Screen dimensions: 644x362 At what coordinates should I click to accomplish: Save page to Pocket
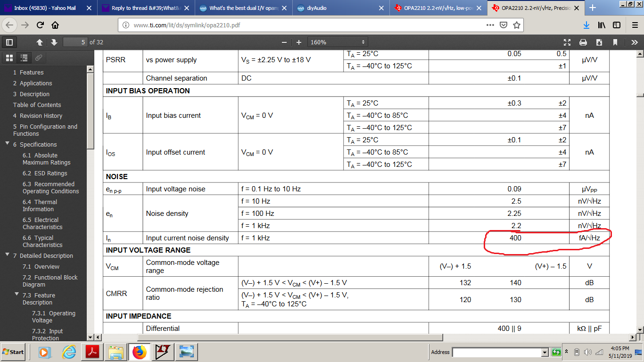pos(504,25)
